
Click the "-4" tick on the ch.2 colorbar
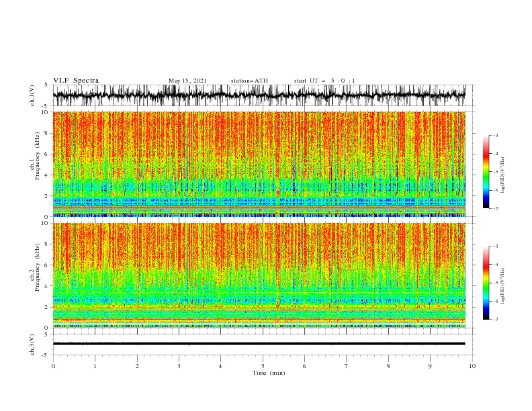click(x=495, y=265)
